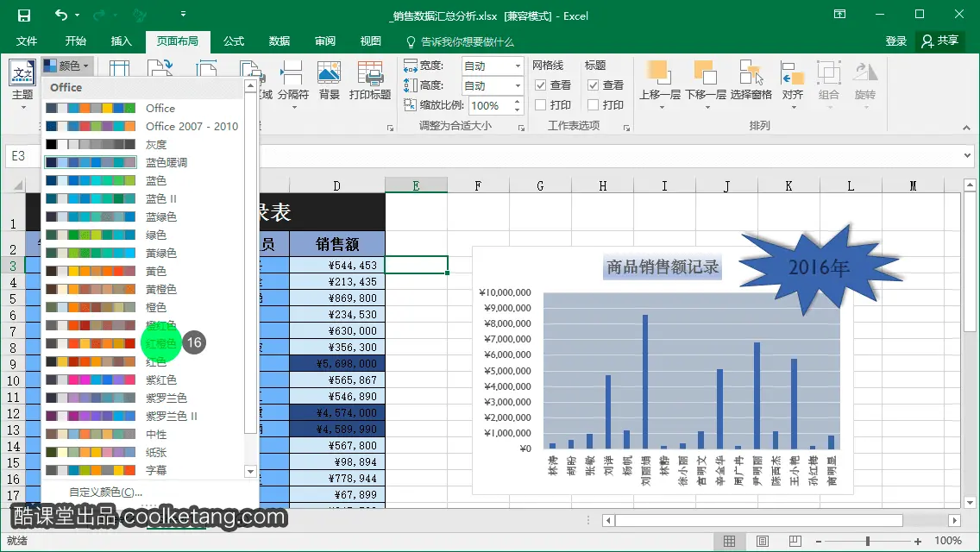The image size is (980, 552).
Task: Toggle 标题 打印 checkbox
Action: (594, 105)
